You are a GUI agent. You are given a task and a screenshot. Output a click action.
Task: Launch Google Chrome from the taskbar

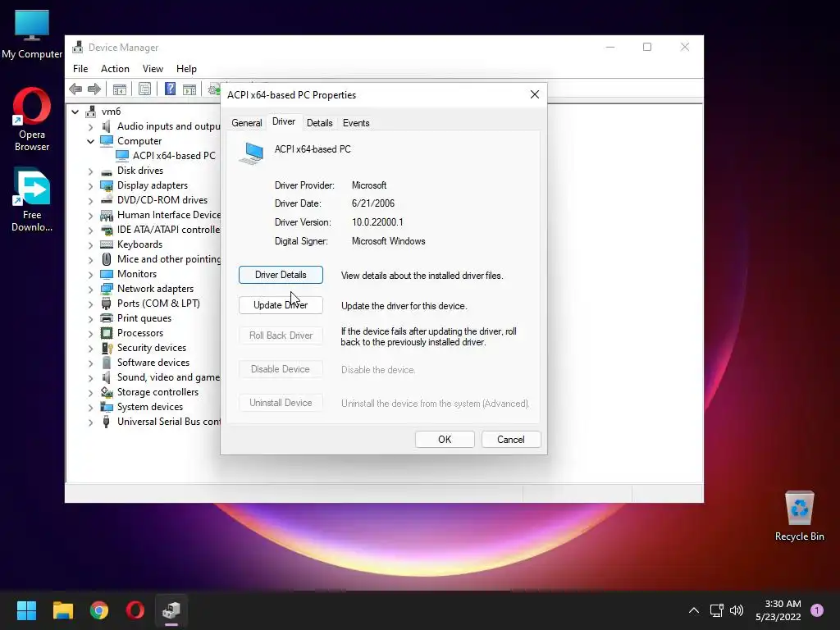pos(99,610)
